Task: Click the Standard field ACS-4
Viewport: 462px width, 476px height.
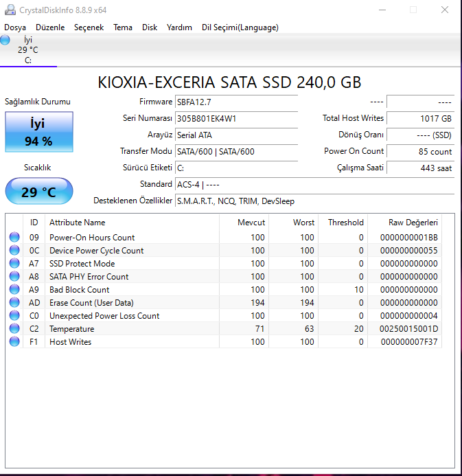Action: pos(314,185)
